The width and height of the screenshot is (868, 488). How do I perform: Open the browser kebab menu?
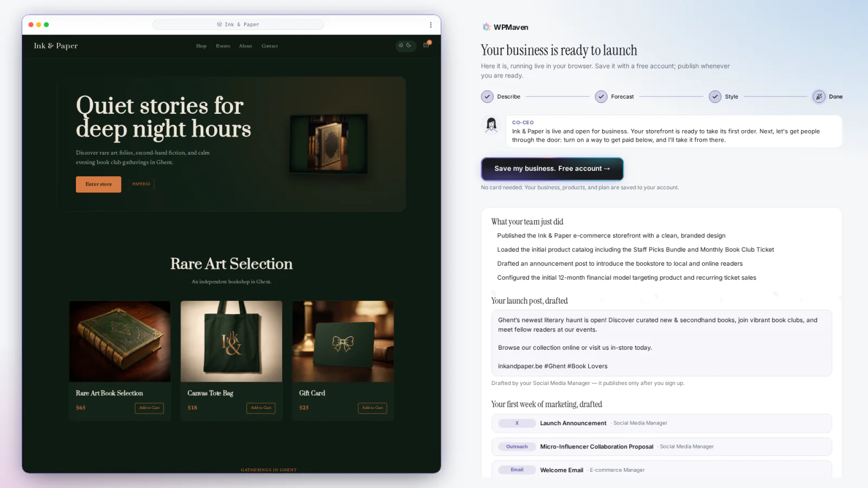(431, 25)
